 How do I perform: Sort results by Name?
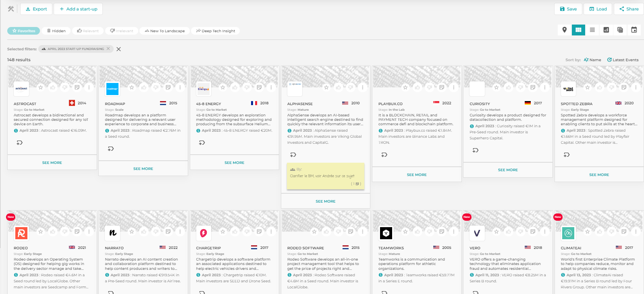click(592, 60)
